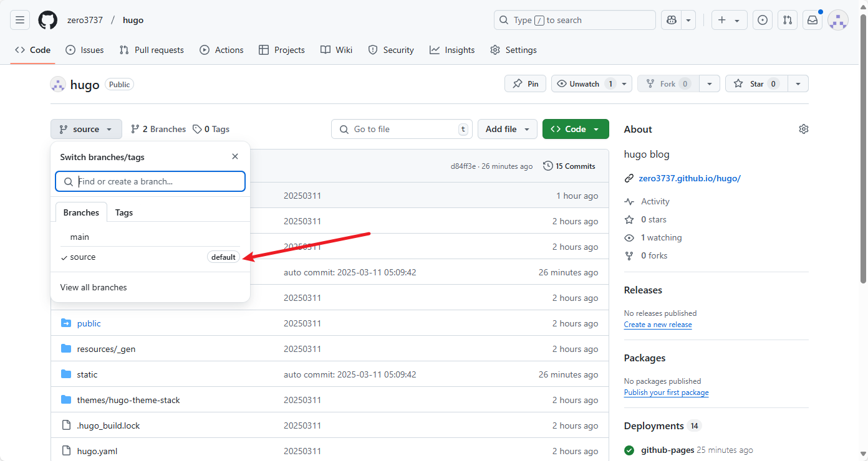
Task: Open the Add file dropdown
Action: coord(508,129)
